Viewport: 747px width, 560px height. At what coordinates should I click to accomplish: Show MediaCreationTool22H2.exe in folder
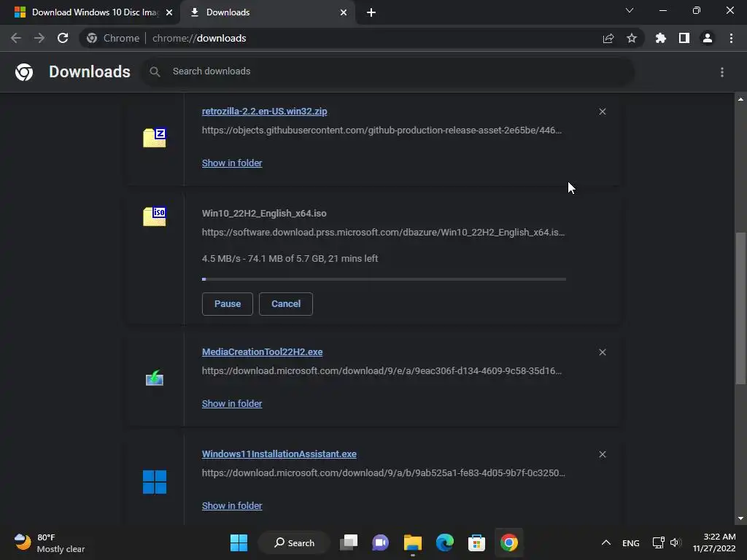[x=232, y=403]
